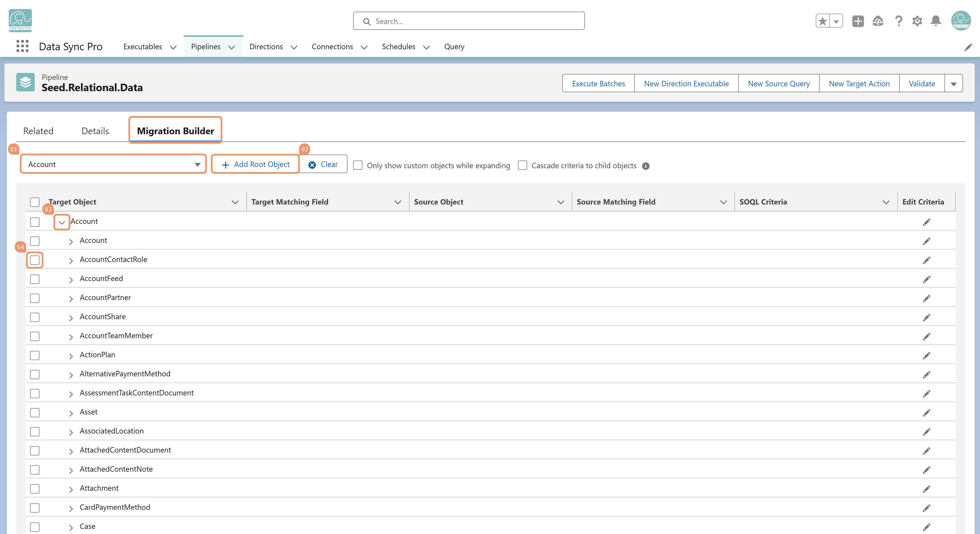The height and width of the screenshot is (534, 980).
Task: Enable Cascade criteria to child objects
Action: [x=522, y=165]
